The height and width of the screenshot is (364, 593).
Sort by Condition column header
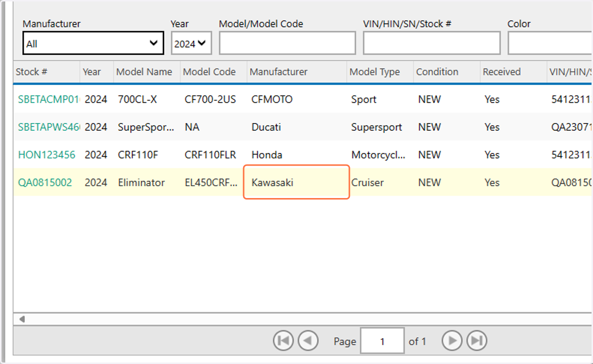pos(447,72)
